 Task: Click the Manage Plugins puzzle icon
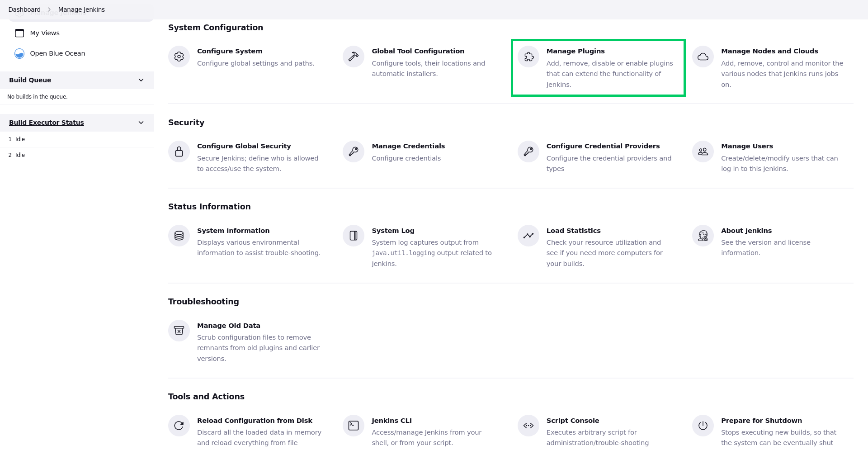pyautogui.click(x=528, y=57)
